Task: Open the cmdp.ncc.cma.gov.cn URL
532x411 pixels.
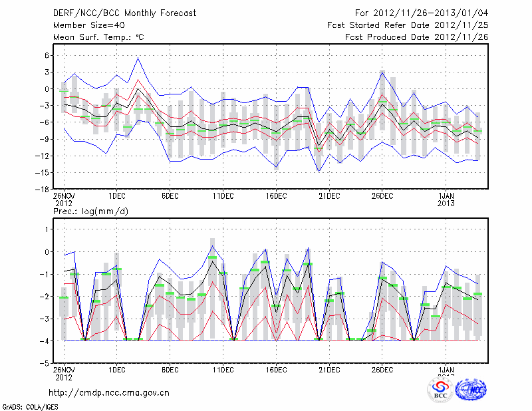Action: tap(110, 392)
